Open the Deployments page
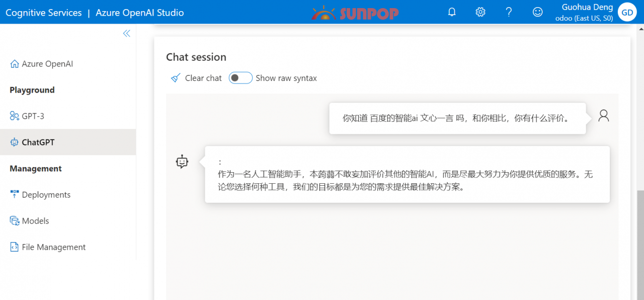This screenshot has width=644, height=300. click(x=45, y=194)
